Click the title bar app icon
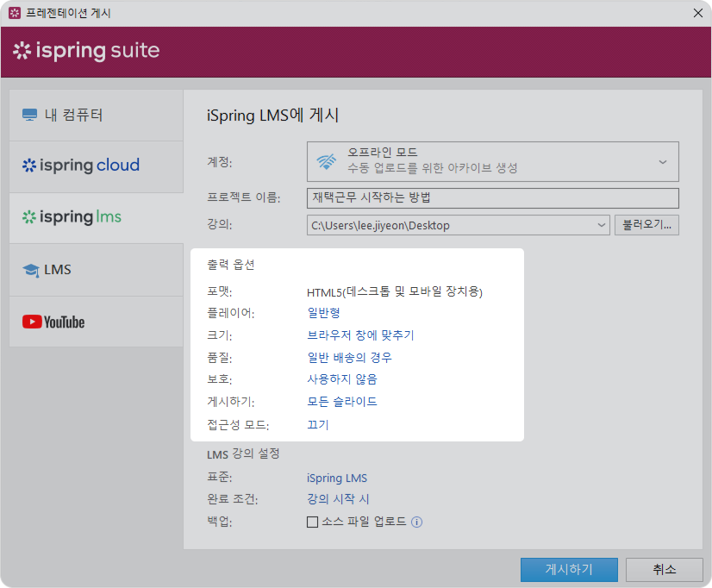712x588 pixels. pyautogui.click(x=14, y=13)
